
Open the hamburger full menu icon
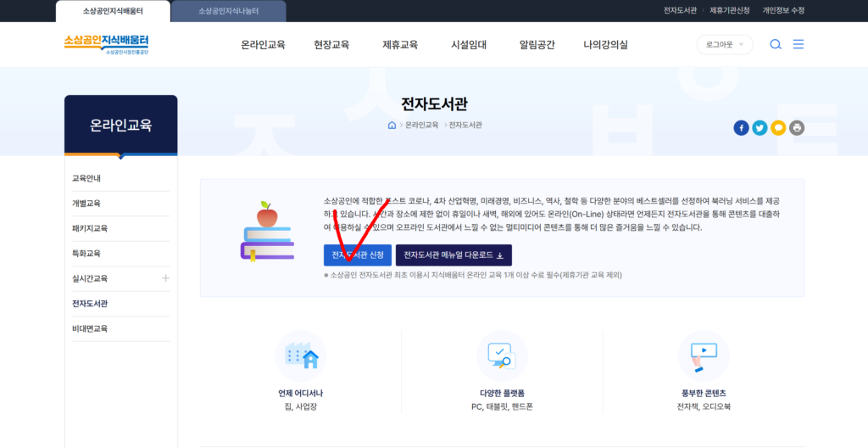pyautogui.click(x=798, y=44)
